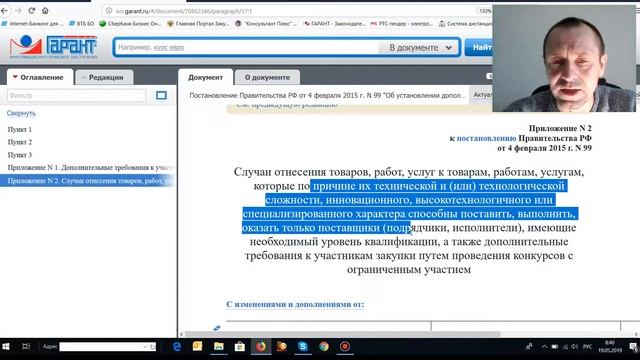Open the browser home page icon
This screenshot has height=360, width=640.
coord(45,11)
